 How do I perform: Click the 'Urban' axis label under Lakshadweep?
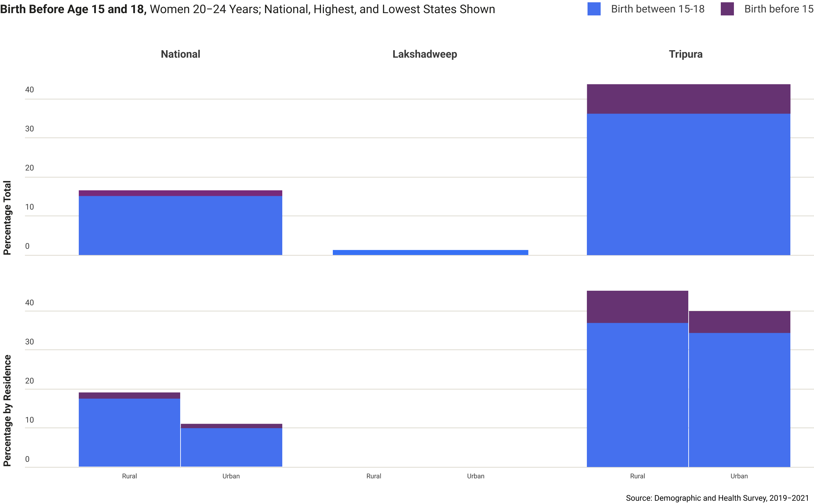point(476,476)
